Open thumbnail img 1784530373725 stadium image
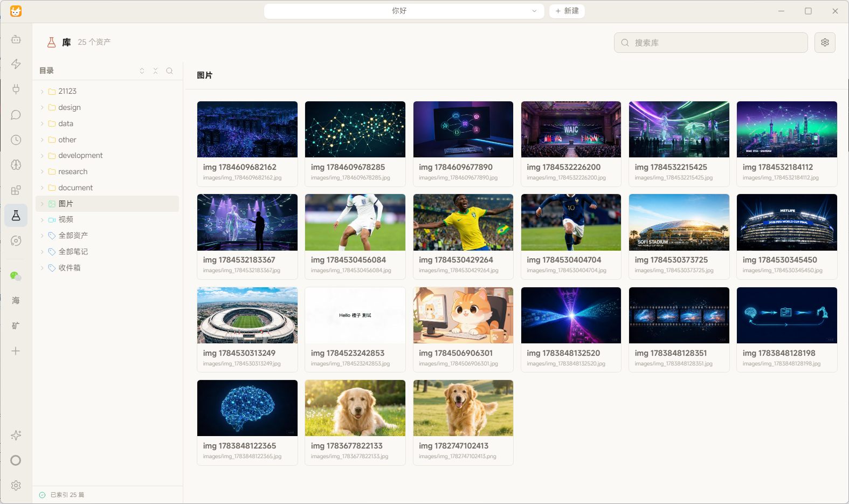849x504 pixels. coord(679,222)
